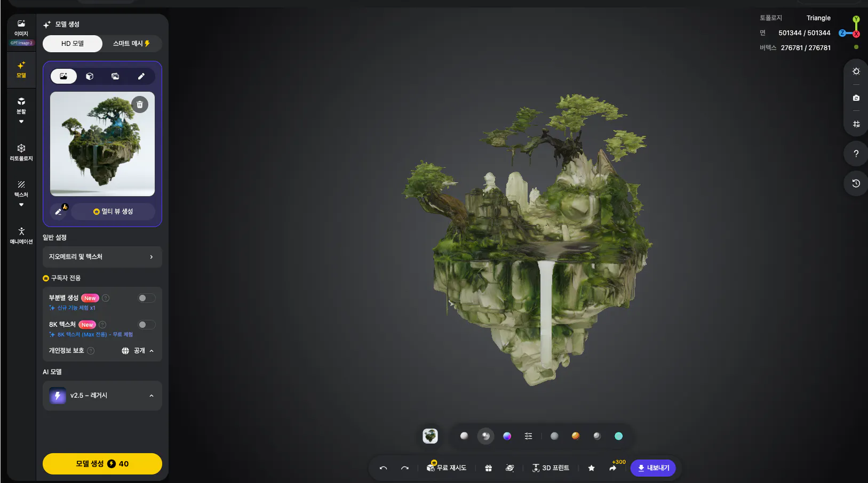The image size is (868, 483).
Task: Delete the uploaded island reference image
Action: [140, 104]
